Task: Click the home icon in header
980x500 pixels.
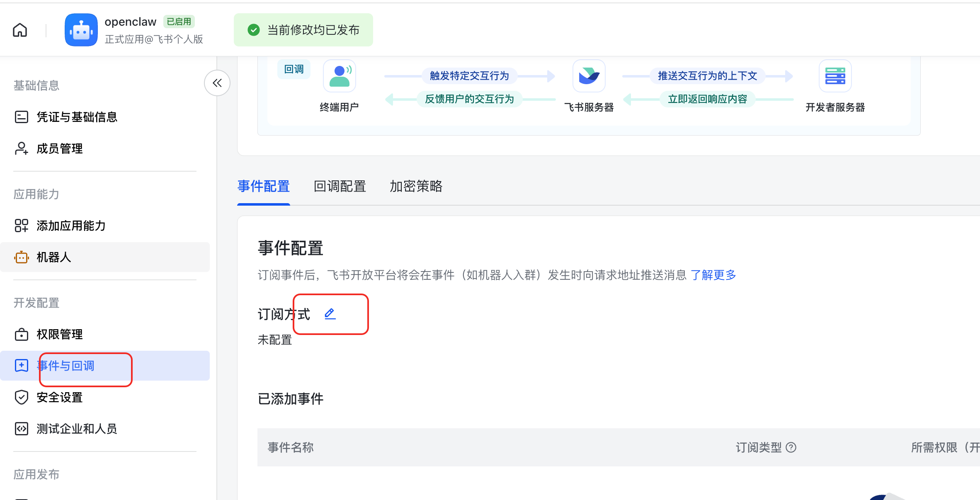Action: point(20,30)
